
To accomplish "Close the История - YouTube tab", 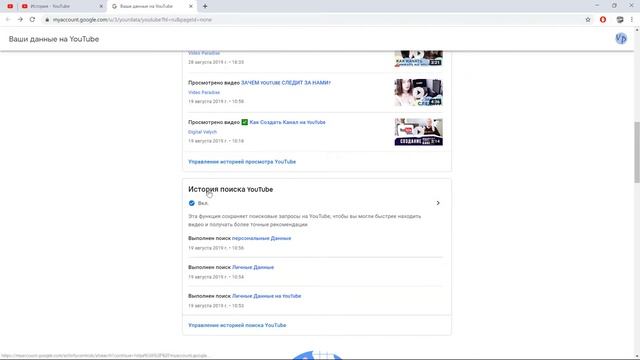I will pyautogui.click(x=101, y=6).
